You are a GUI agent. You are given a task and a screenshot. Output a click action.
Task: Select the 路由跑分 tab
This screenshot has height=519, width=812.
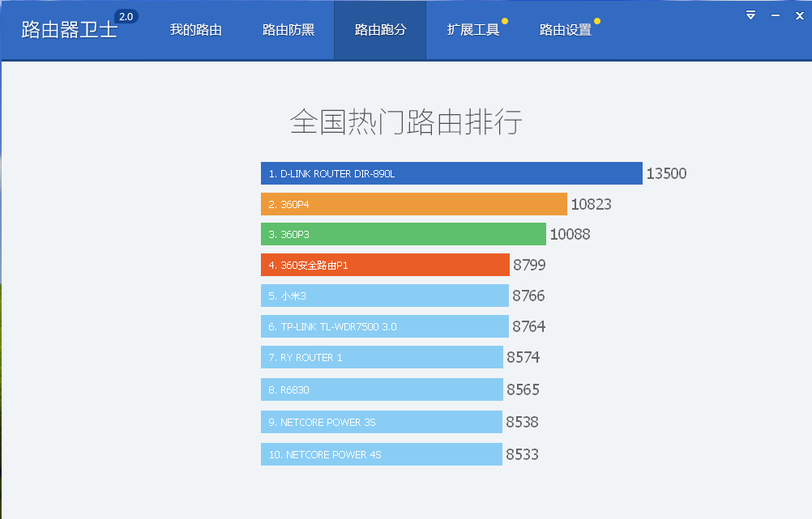[379, 29]
